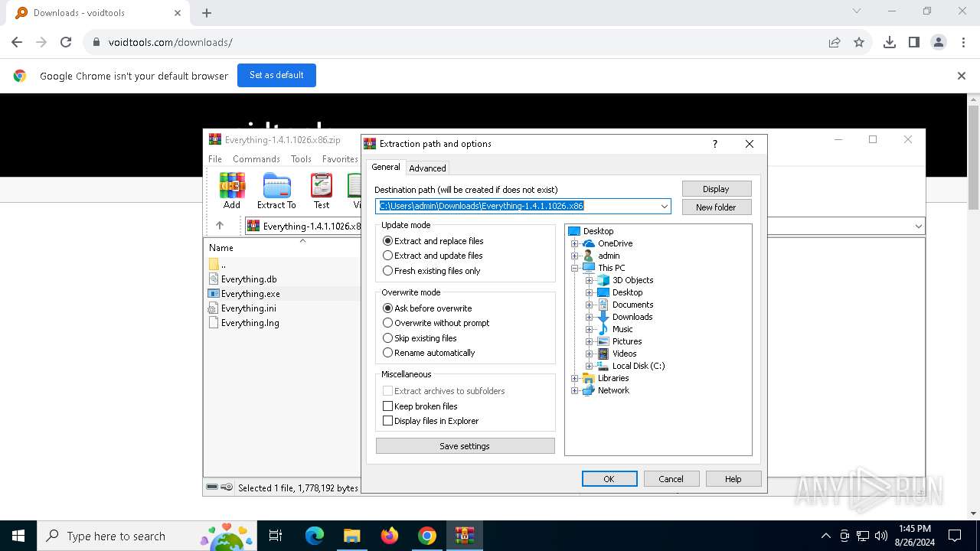
Task: Open WinRAR Tools menu
Action: (x=301, y=159)
